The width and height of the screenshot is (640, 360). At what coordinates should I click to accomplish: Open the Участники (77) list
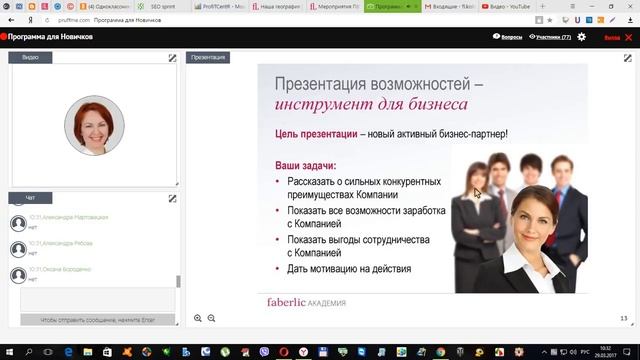[x=550, y=37]
